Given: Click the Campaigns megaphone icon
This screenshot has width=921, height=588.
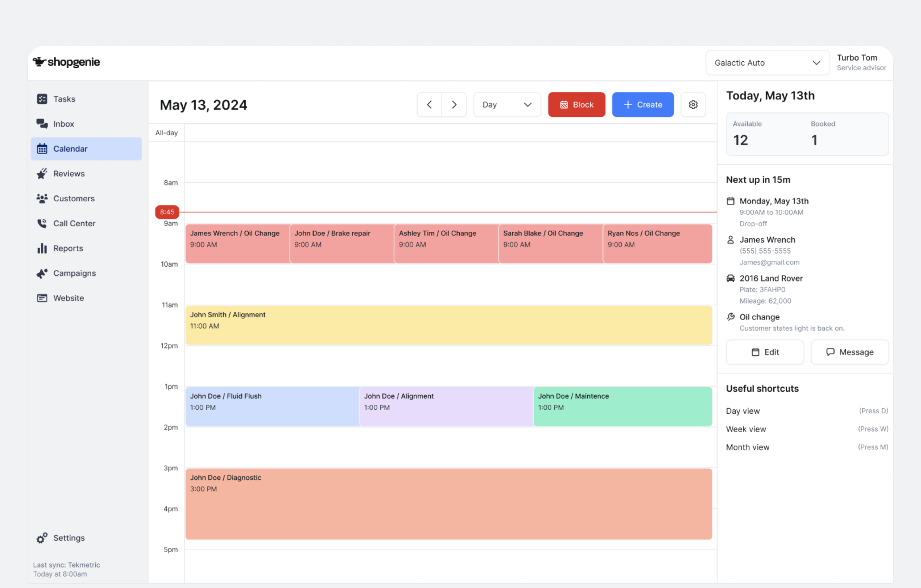Looking at the screenshot, I should (42, 273).
